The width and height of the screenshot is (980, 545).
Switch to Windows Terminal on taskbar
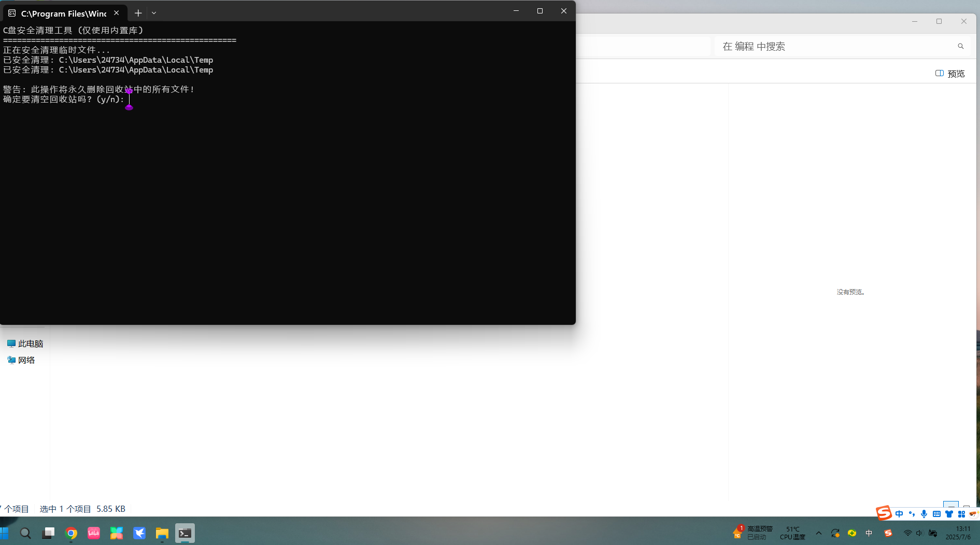(x=185, y=533)
